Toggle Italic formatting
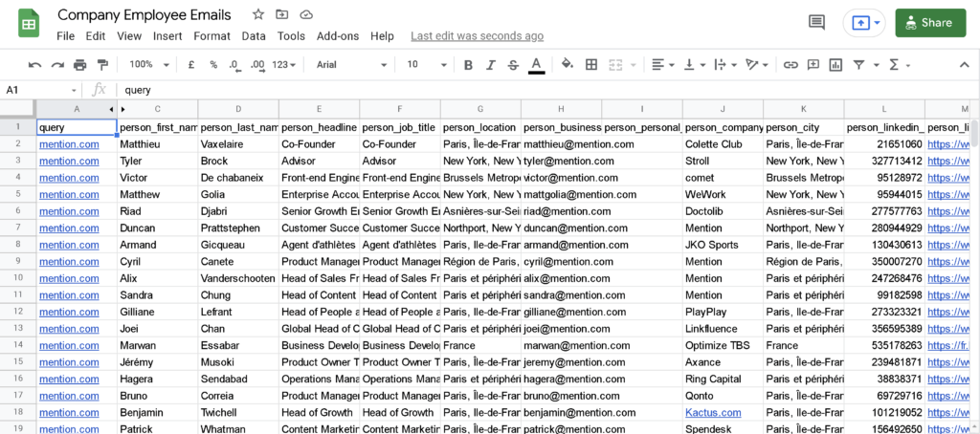Image resolution: width=980 pixels, height=434 pixels. click(x=491, y=65)
